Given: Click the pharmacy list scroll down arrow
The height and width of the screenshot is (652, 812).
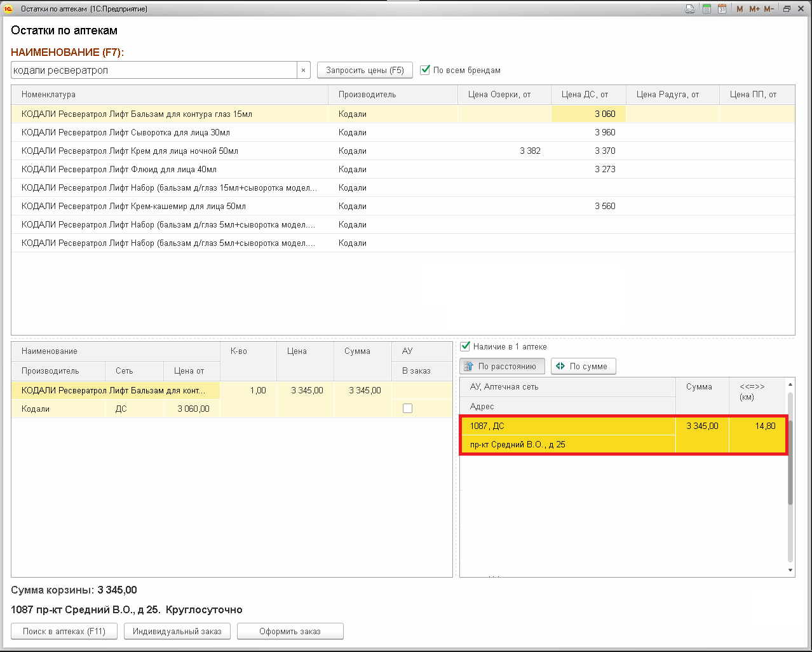Looking at the screenshot, I should point(790,570).
